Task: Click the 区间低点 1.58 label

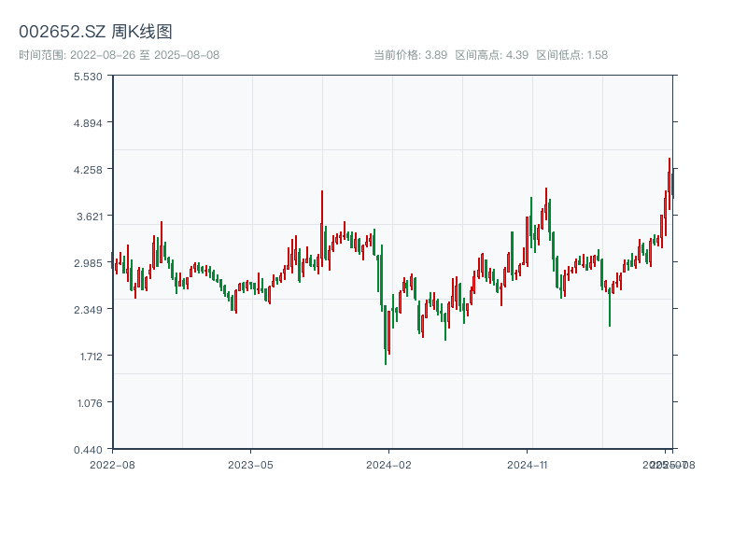Action: (571, 55)
